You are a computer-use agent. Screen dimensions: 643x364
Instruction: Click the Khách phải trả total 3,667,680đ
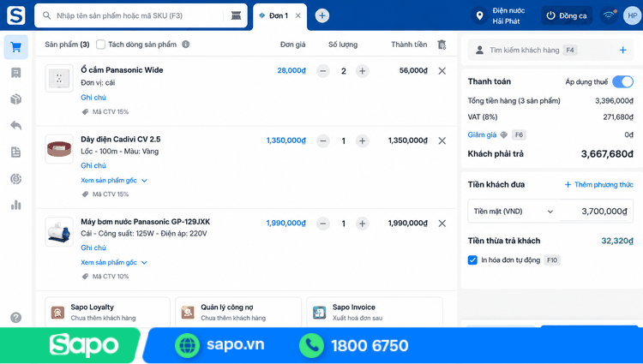[607, 154]
